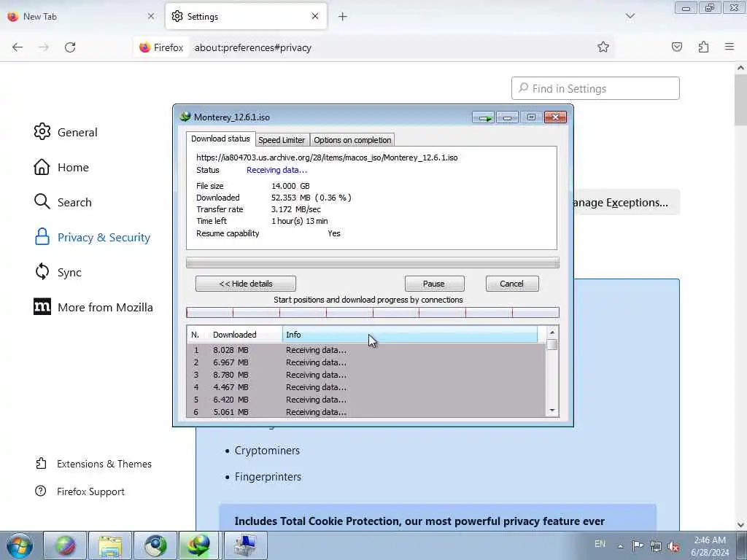Open Extensions & Themes link

tap(94, 464)
